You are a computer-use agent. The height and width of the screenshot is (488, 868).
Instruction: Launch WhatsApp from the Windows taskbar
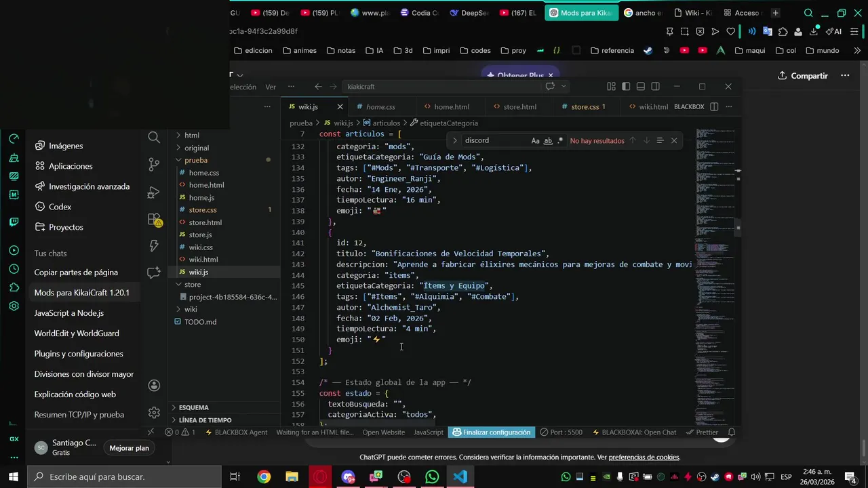pos(432,476)
